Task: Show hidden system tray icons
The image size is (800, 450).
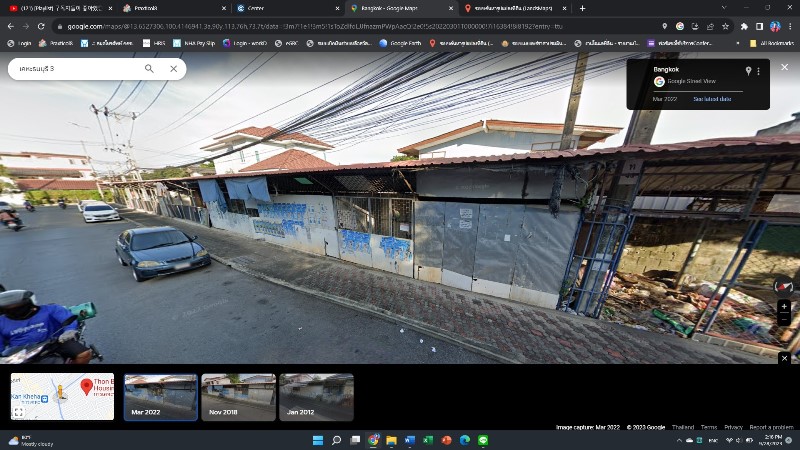Action: [x=679, y=440]
